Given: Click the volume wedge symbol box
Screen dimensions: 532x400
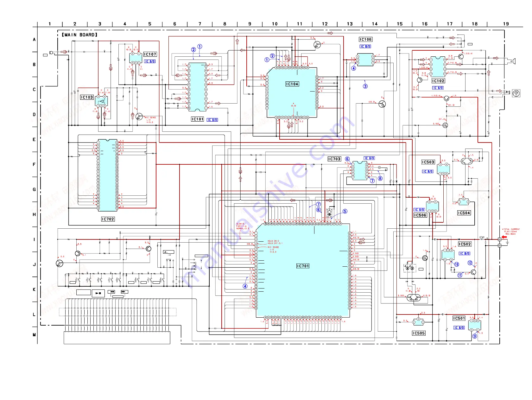Looking at the screenshot, I should tap(168, 252).
